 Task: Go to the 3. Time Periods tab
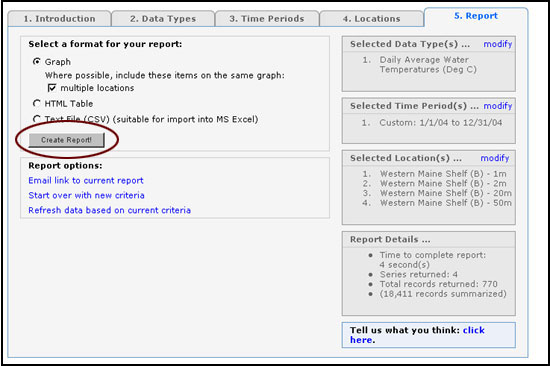coord(267,19)
